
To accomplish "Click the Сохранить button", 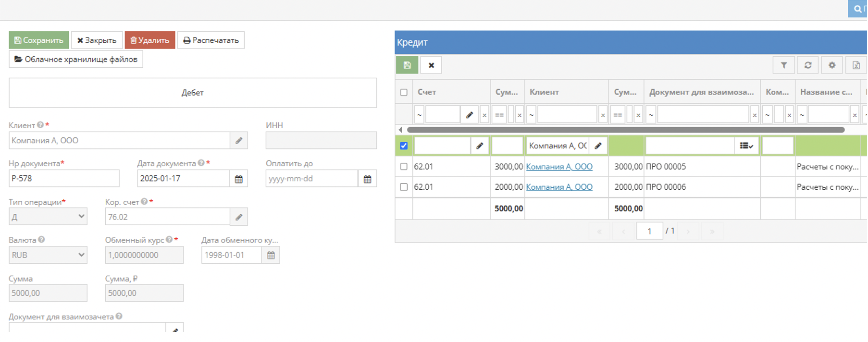I will pos(39,40).
